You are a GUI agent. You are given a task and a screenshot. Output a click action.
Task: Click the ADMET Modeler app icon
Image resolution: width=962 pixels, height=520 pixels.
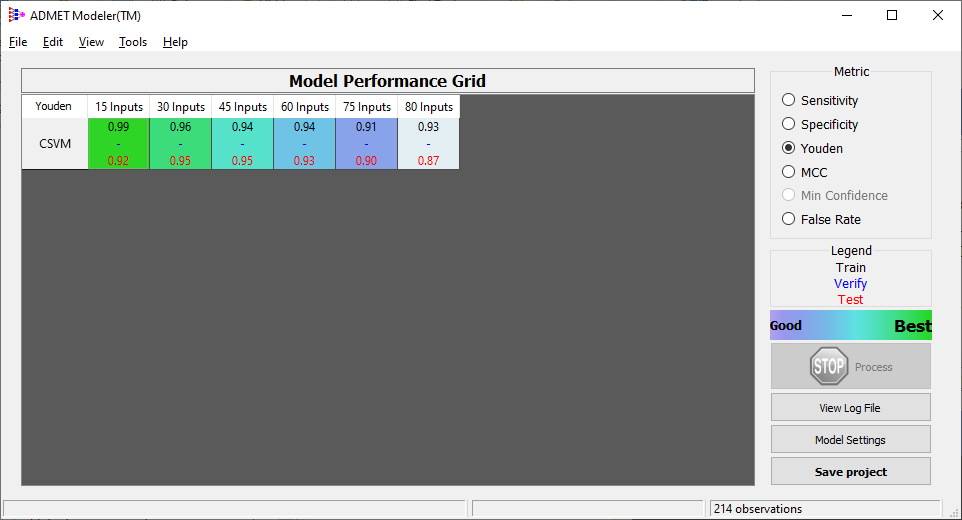point(17,15)
